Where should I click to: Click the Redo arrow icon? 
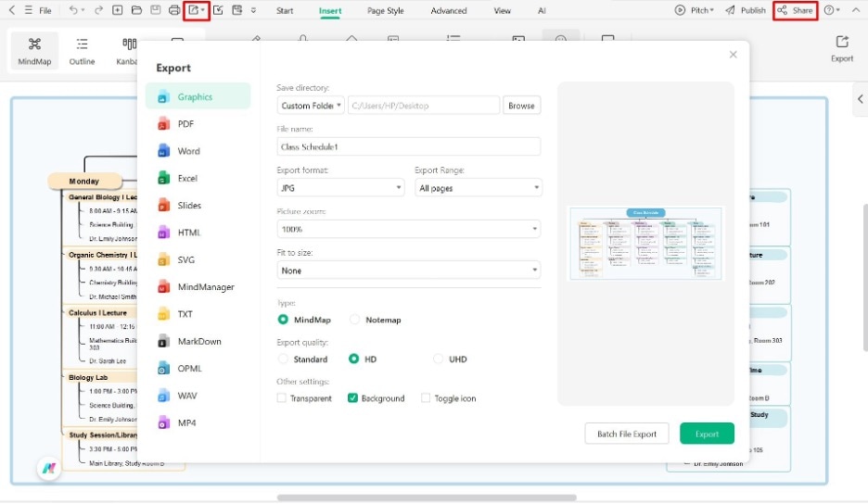98,10
